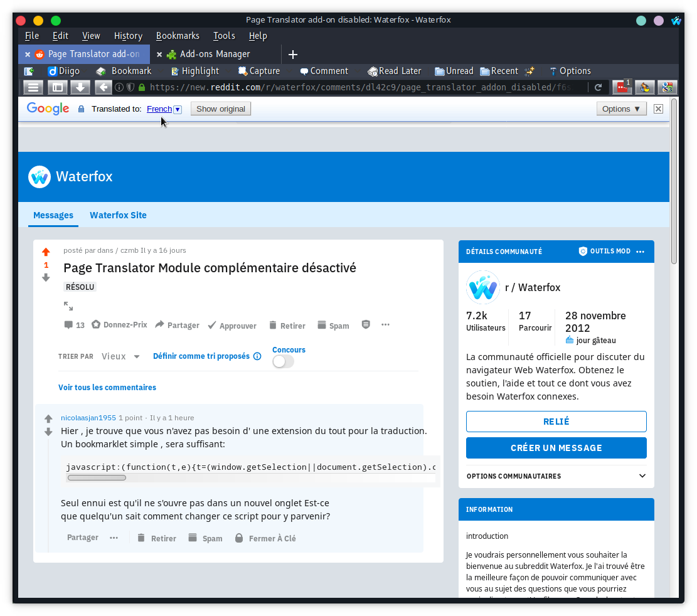Screen dimensions: 697x616
Task: Click Bookmark in the Diigo toolbar
Action: coord(124,71)
